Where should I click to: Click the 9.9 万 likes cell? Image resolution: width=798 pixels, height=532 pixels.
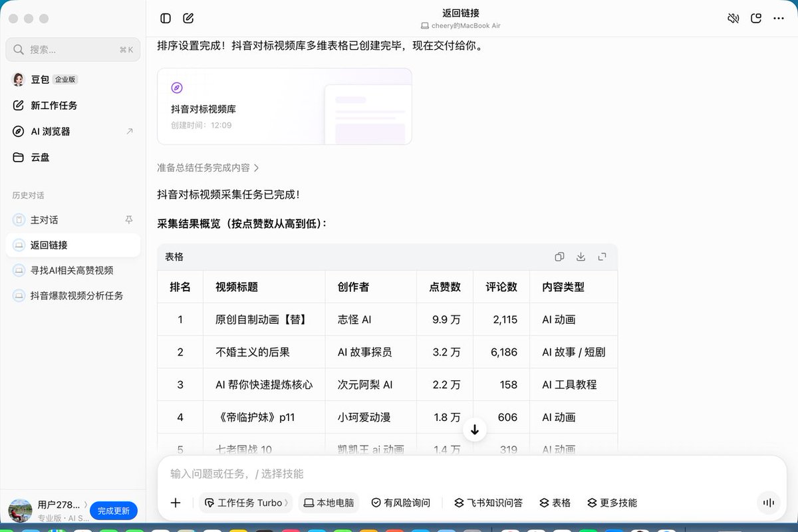click(x=445, y=320)
